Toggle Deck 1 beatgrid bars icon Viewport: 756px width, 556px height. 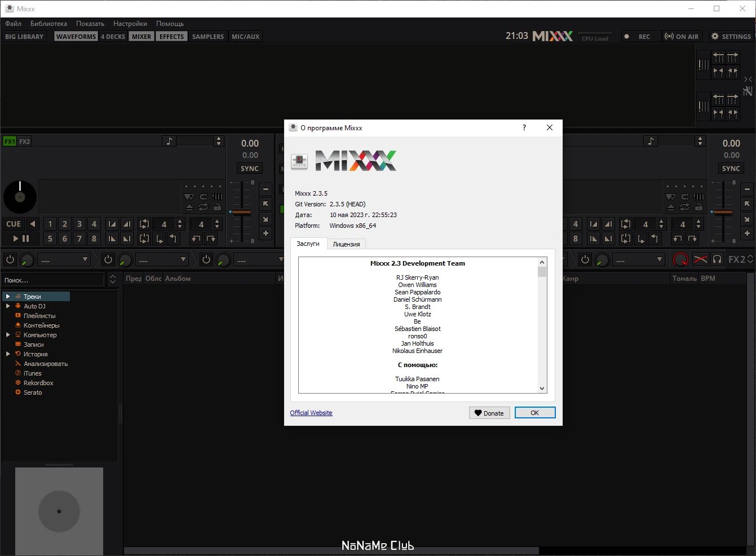click(217, 197)
